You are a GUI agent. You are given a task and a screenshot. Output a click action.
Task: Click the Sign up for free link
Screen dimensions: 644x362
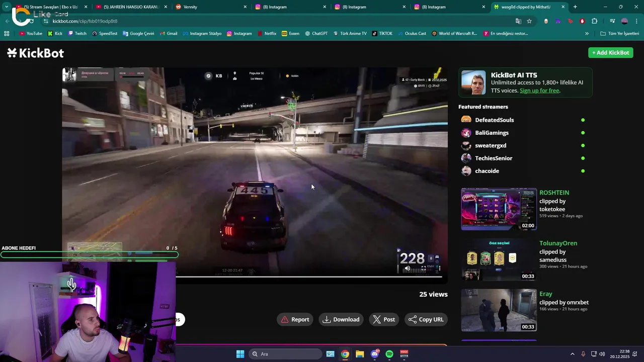click(539, 90)
